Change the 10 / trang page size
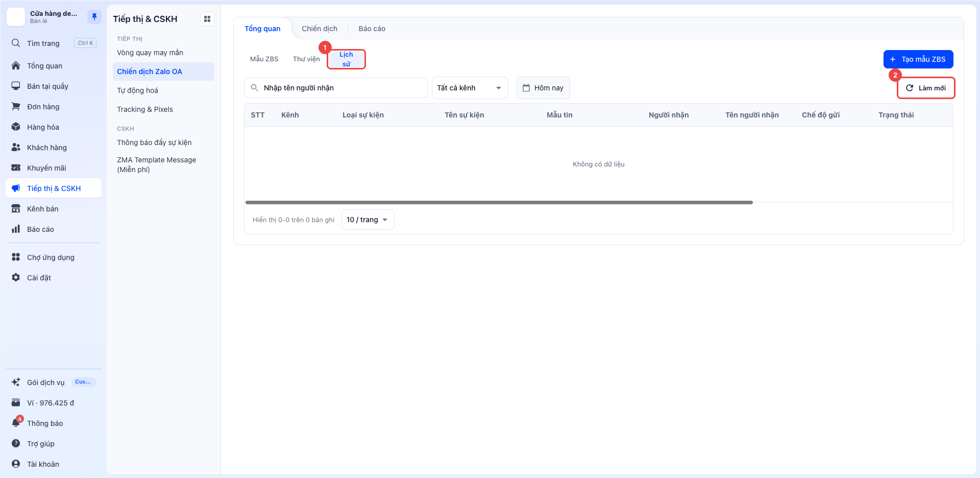 tap(367, 220)
